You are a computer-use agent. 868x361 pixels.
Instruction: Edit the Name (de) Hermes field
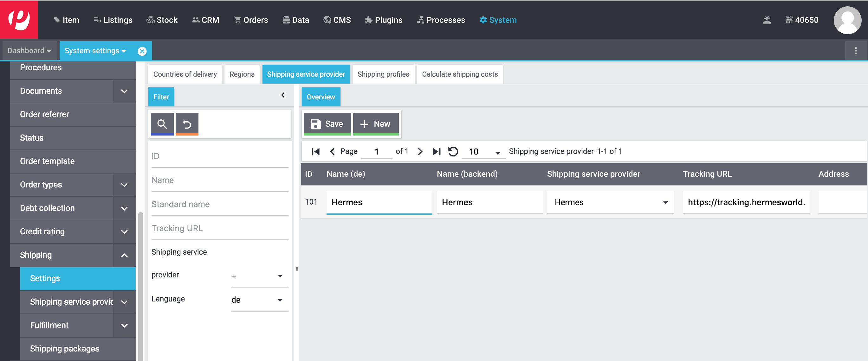379,202
